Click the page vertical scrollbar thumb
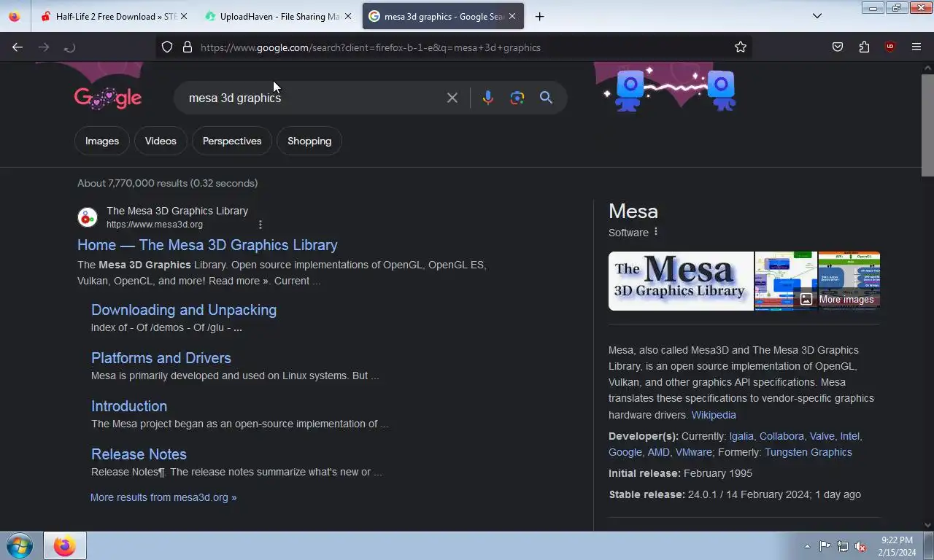The width and height of the screenshot is (934, 560). click(927, 124)
